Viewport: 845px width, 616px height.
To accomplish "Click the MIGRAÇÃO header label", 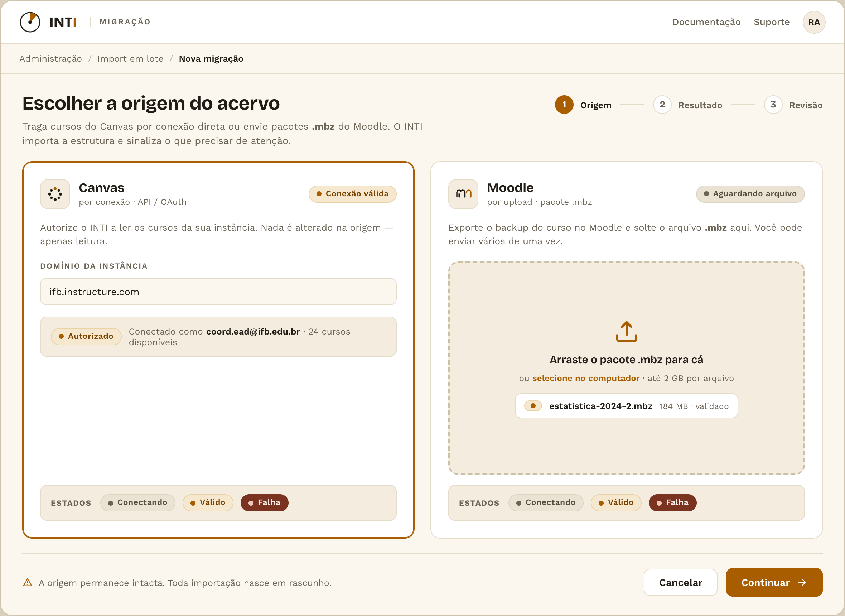I will coord(125,22).
